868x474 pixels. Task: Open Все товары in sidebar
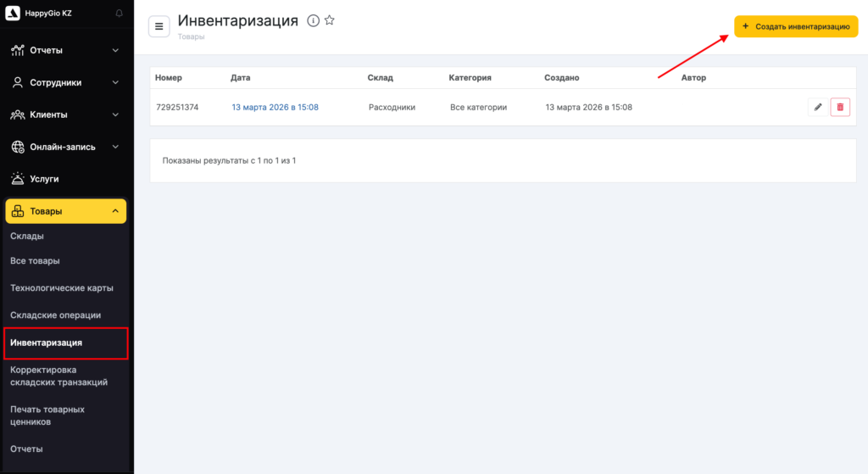[x=35, y=261]
